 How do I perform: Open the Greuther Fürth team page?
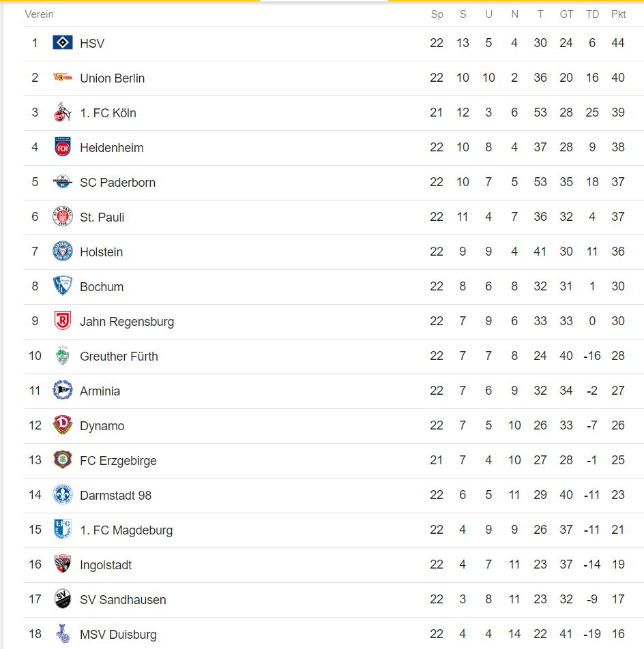[119, 357]
